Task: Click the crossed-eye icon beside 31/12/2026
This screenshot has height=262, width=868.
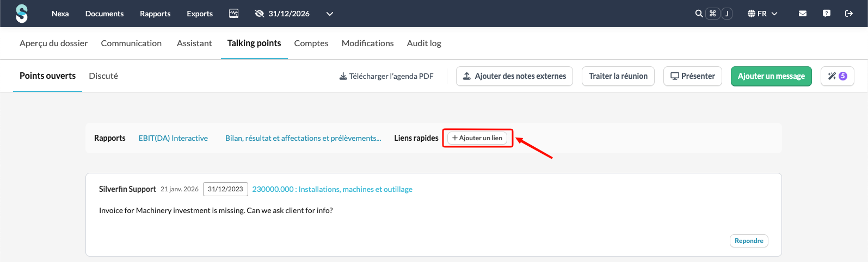Action: pyautogui.click(x=260, y=14)
